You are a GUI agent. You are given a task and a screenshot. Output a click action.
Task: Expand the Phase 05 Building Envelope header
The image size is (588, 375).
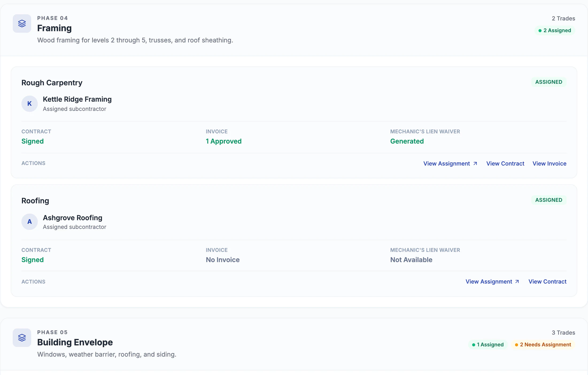pyautogui.click(x=294, y=344)
